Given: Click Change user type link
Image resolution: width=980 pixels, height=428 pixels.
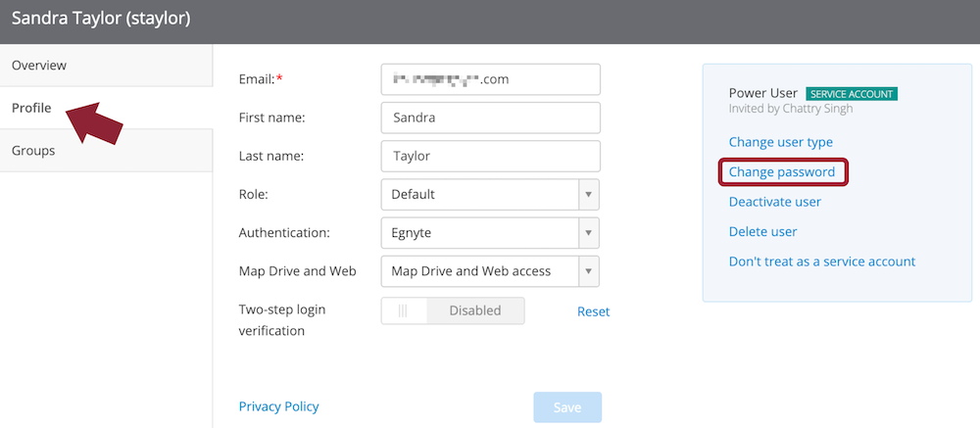Looking at the screenshot, I should (780, 142).
